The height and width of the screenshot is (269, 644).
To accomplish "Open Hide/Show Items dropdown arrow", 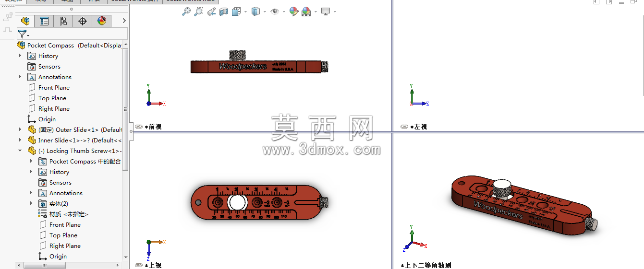I will [x=284, y=12].
